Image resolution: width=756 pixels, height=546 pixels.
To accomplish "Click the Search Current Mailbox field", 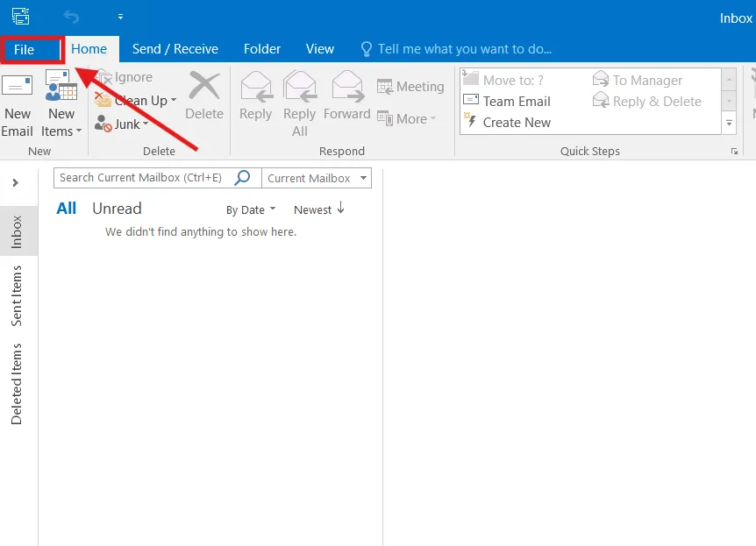I will pos(140,178).
